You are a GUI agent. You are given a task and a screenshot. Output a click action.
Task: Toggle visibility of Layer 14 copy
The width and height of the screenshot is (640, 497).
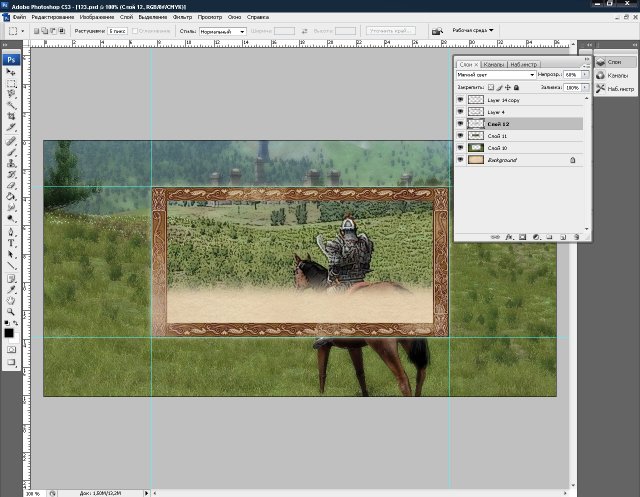pyautogui.click(x=460, y=100)
